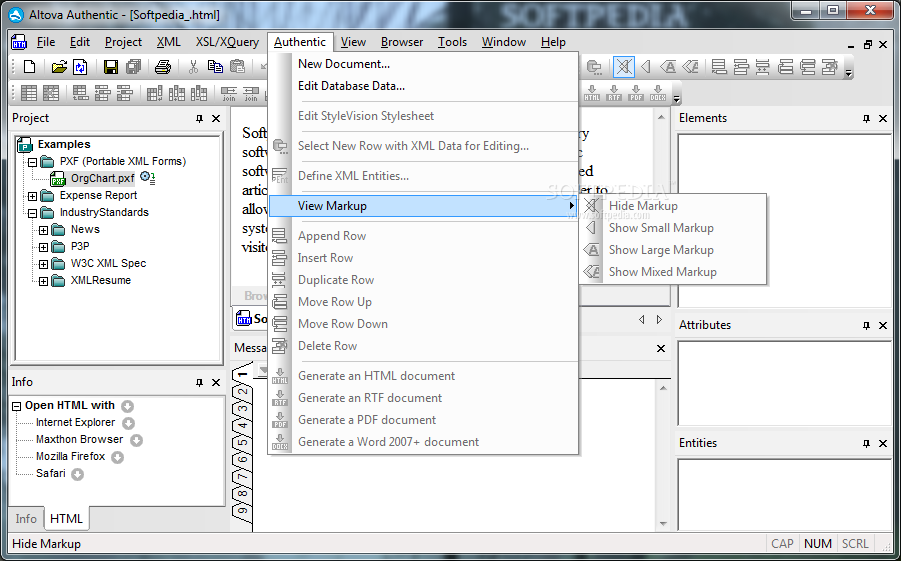Toggle the Attributes panel pin
Image resolution: width=901 pixels, height=561 pixels.
pyautogui.click(x=867, y=325)
